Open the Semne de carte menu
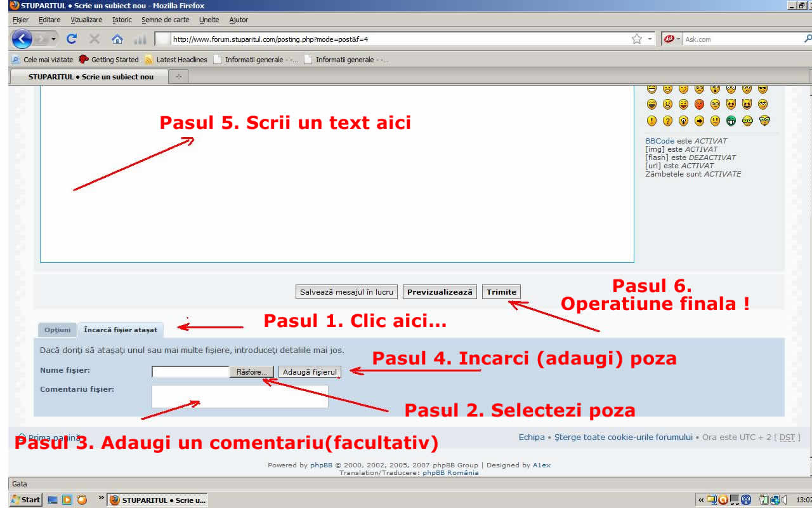The image size is (812, 508). pyautogui.click(x=161, y=20)
